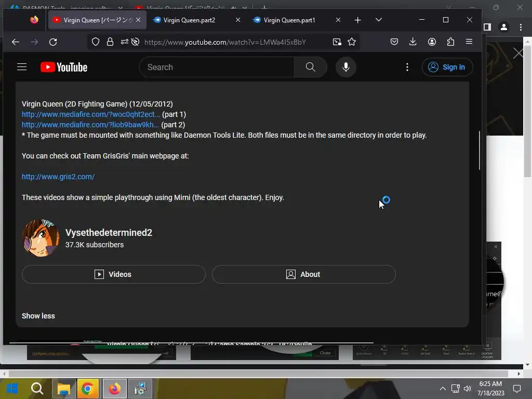Click the YouTube page vertical scrollbar thumb
Viewport: 532px width, 399px height.
[480, 150]
